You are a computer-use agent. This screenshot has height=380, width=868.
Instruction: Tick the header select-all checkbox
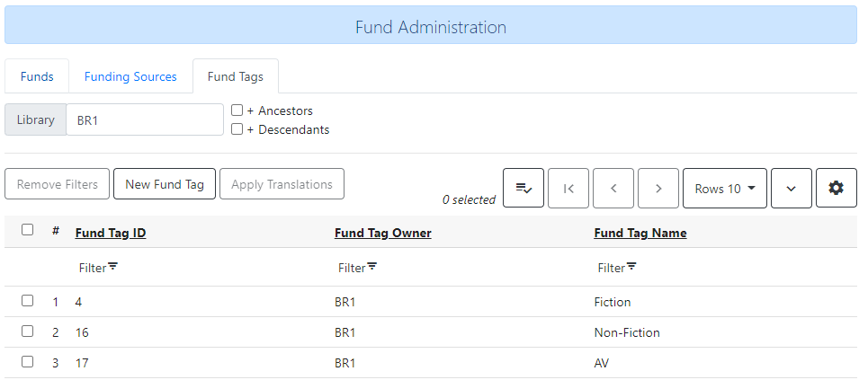point(27,230)
